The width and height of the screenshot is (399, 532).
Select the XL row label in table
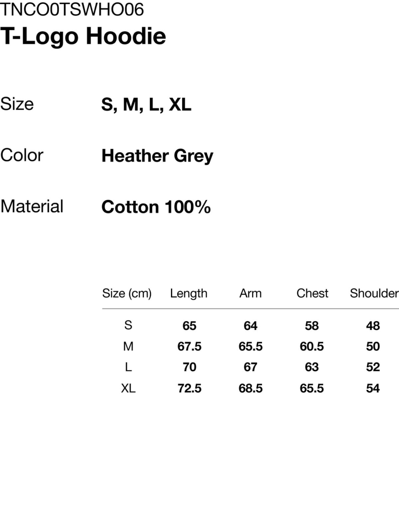[x=128, y=388]
